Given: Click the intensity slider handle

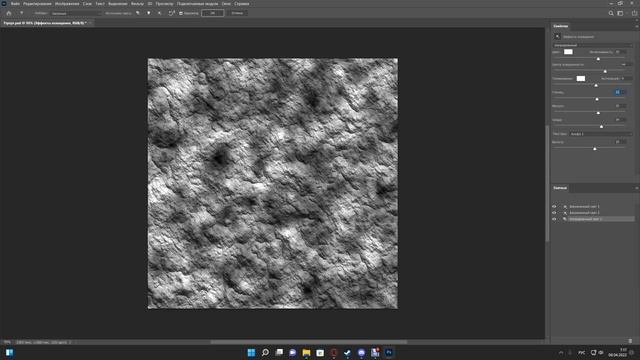Looking at the screenshot, I should (x=598, y=59).
